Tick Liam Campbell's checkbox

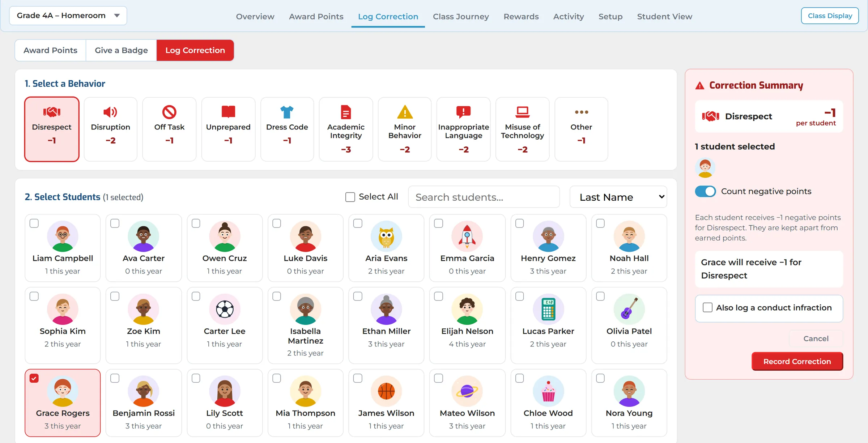pyautogui.click(x=34, y=223)
